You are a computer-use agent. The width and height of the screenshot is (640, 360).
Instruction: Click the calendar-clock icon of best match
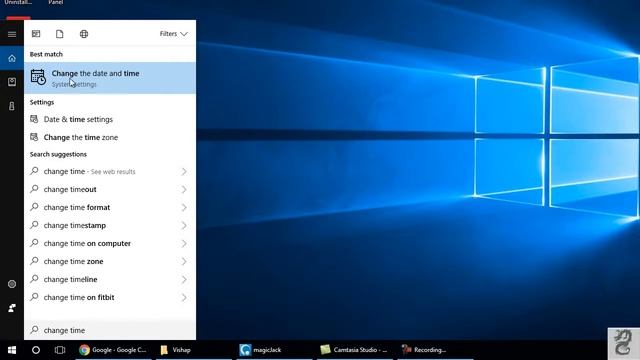pyautogui.click(x=38, y=77)
